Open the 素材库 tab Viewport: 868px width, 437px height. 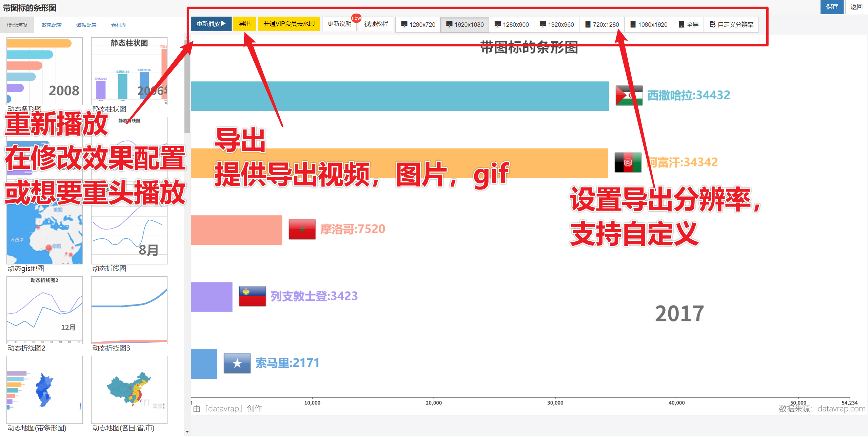[119, 25]
